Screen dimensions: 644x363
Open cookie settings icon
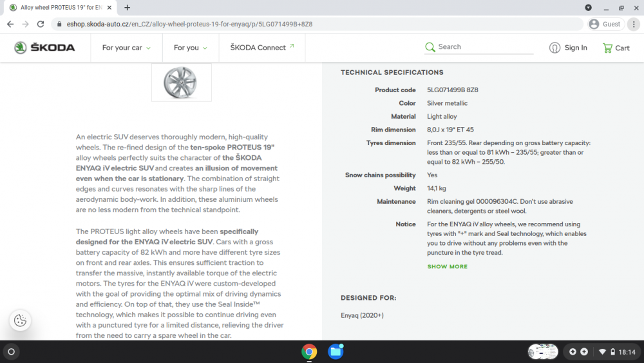click(x=20, y=320)
